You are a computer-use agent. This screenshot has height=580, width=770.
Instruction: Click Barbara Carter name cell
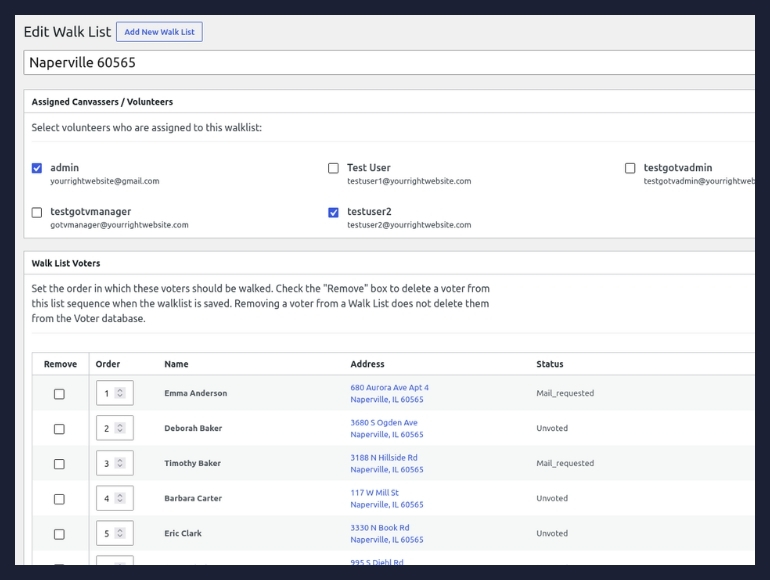[x=193, y=498]
